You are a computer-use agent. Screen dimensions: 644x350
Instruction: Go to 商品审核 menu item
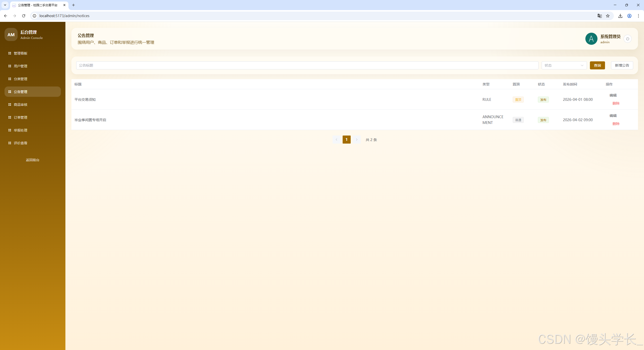(x=21, y=105)
